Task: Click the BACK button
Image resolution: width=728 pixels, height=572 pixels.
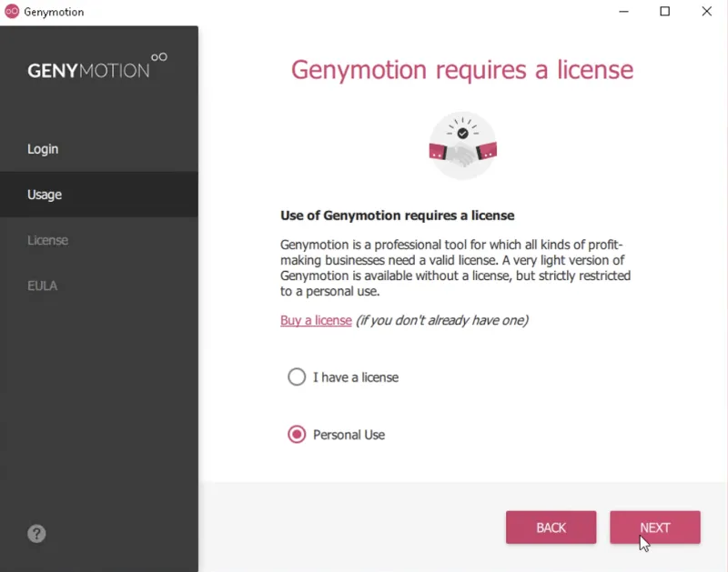Action: click(x=551, y=527)
